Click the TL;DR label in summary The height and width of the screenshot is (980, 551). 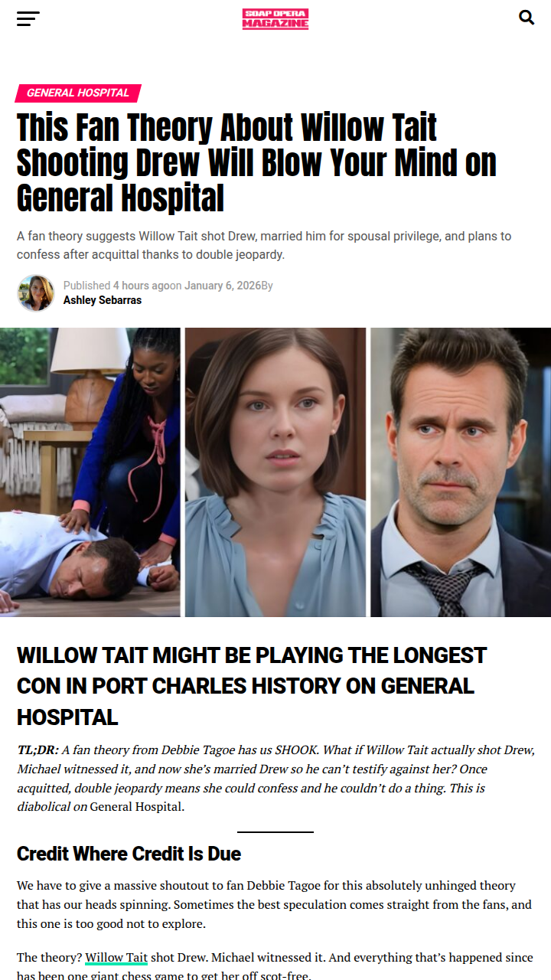click(37, 750)
